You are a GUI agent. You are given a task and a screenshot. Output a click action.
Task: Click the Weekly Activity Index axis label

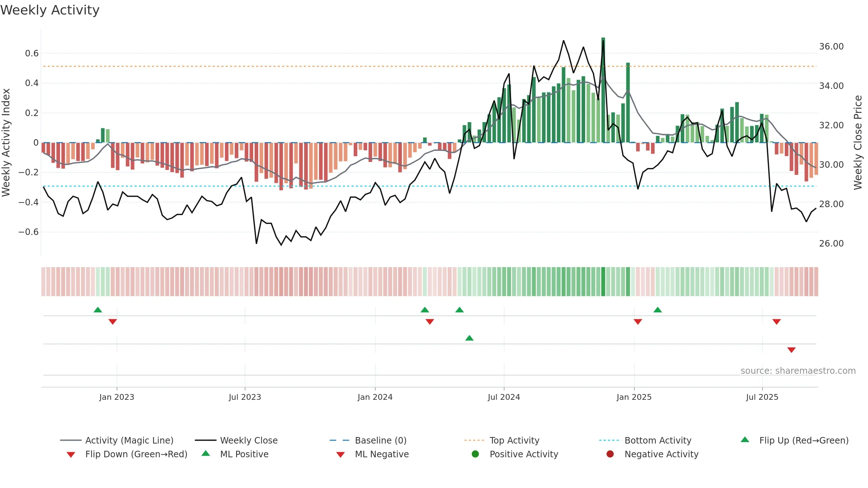coord(6,142)
